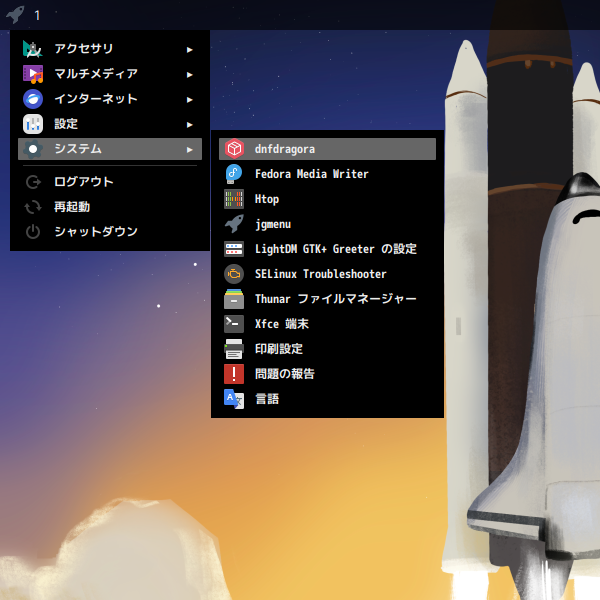Click the 言語 translation icon

234,399
